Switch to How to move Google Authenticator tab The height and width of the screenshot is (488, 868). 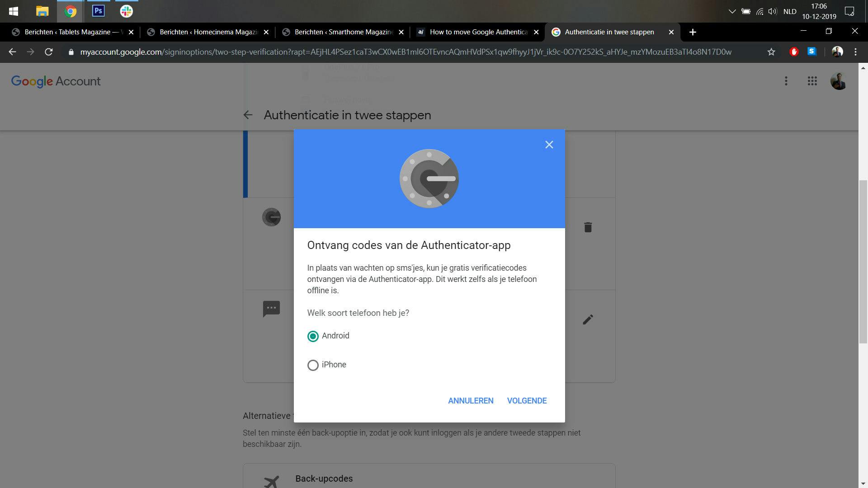point(478,32)
